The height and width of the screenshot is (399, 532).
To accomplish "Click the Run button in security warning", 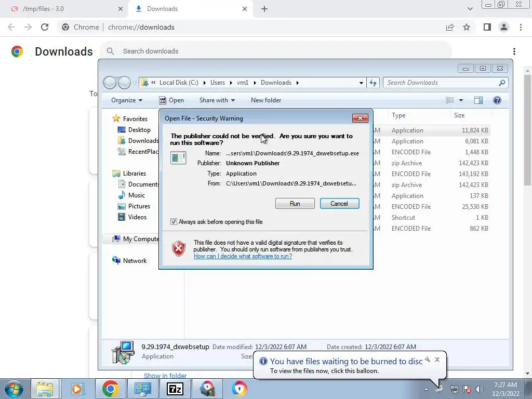I will click(295, 204).
